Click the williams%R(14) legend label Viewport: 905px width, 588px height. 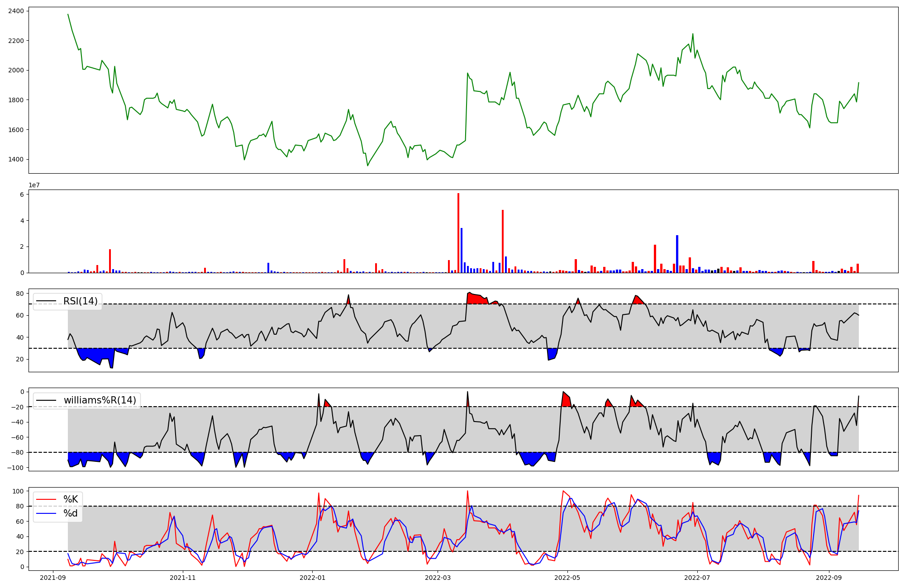click(100, 400)
